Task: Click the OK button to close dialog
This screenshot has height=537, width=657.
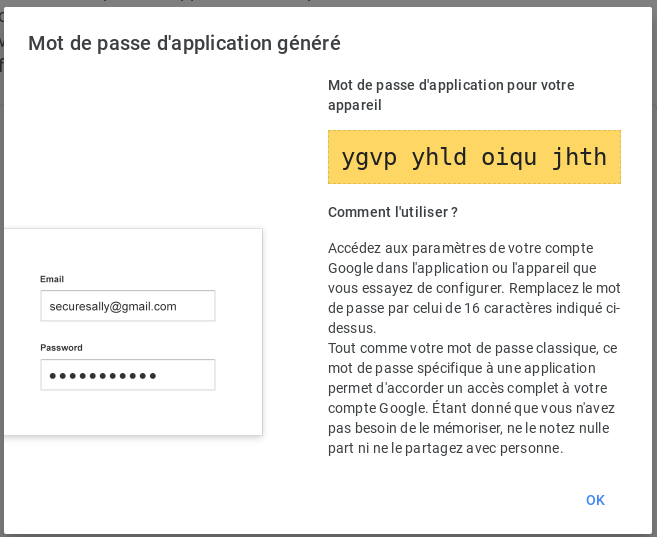Action: point(595,500)
